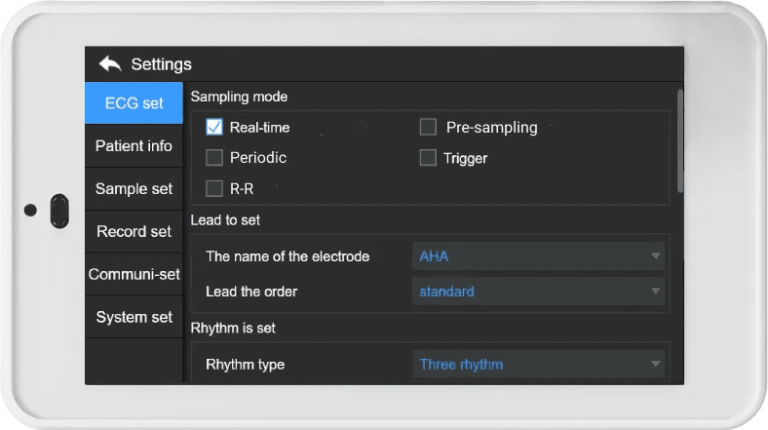Tick the Periodic sampling checkbox

214,157
